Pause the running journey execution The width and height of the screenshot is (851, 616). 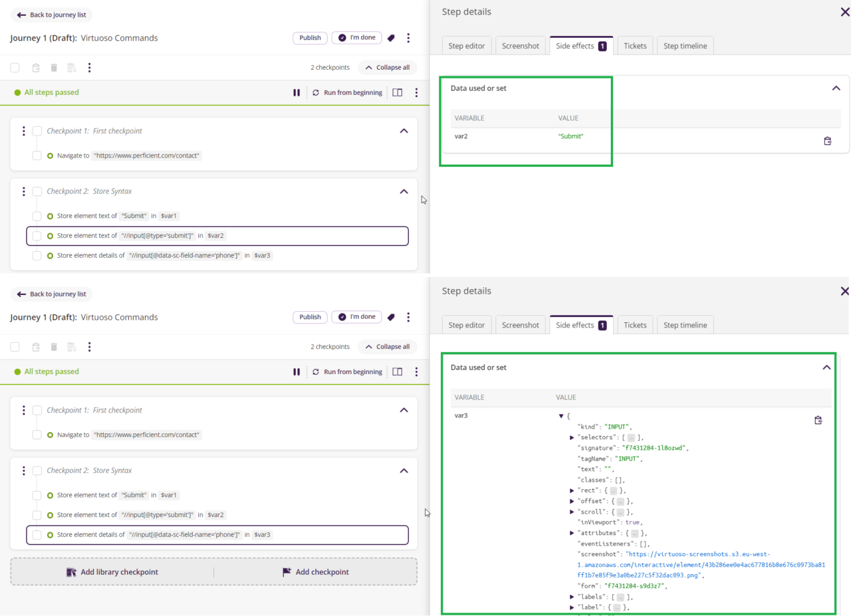pos(297,92)
